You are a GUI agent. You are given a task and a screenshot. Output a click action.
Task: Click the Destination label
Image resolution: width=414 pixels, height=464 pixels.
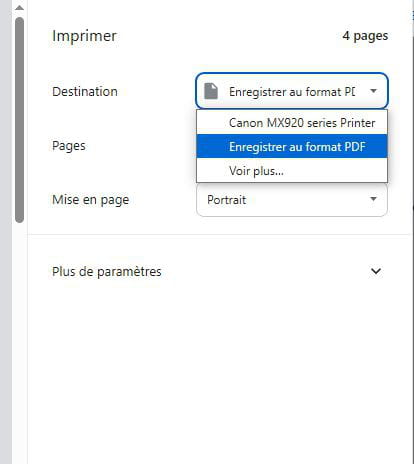click(85, 91)
